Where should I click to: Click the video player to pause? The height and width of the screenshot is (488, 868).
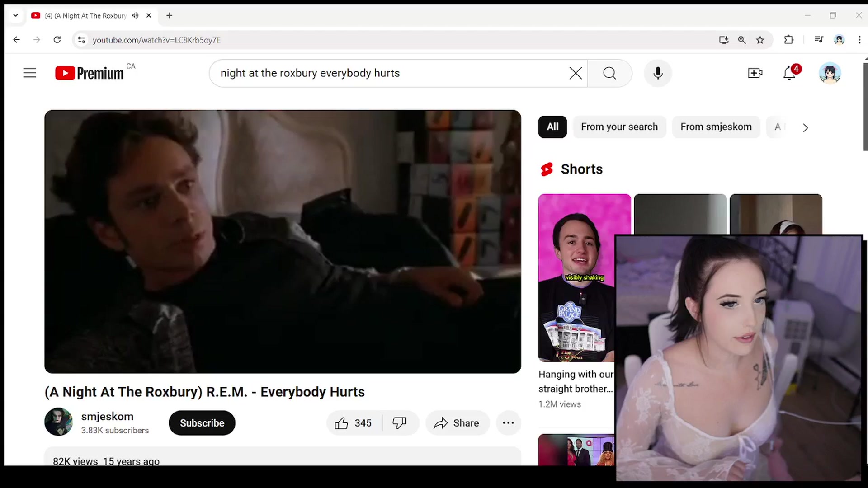click(x=283, y=241)
